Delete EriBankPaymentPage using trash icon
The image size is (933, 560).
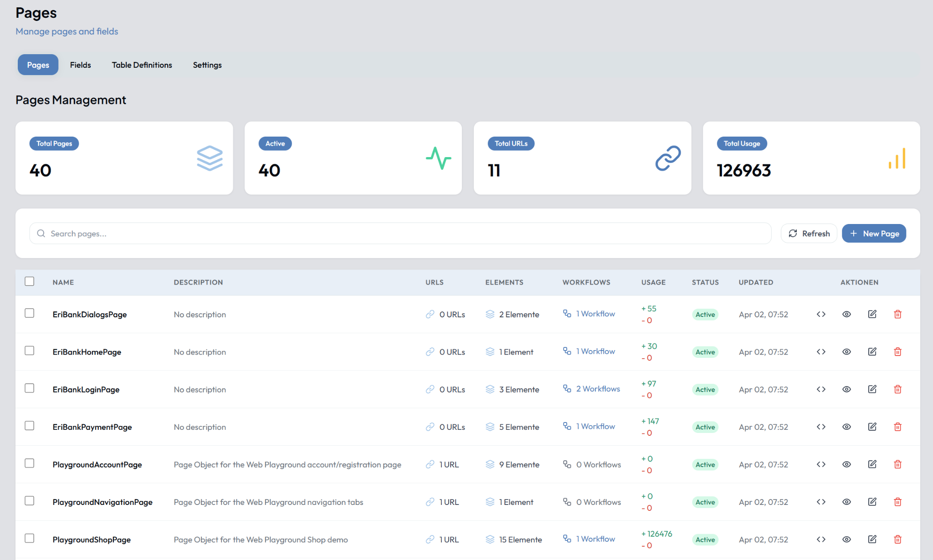tap(897, 427)
